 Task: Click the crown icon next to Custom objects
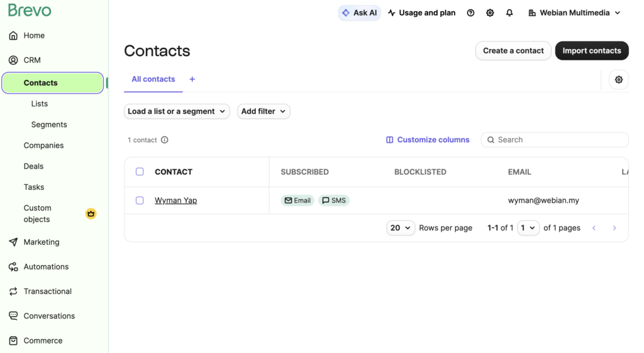[x=91, y=214]
